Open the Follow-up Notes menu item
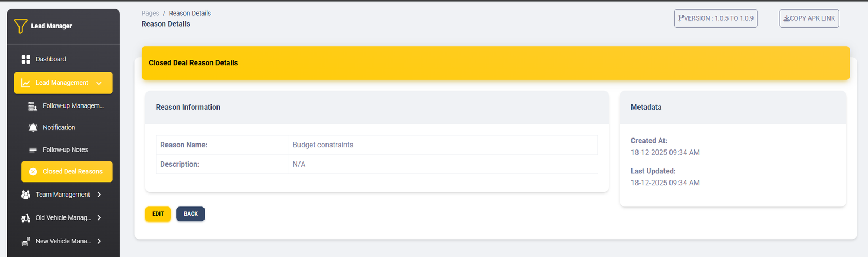This screenshot has width=868, height=257. [x=65, y=150]
